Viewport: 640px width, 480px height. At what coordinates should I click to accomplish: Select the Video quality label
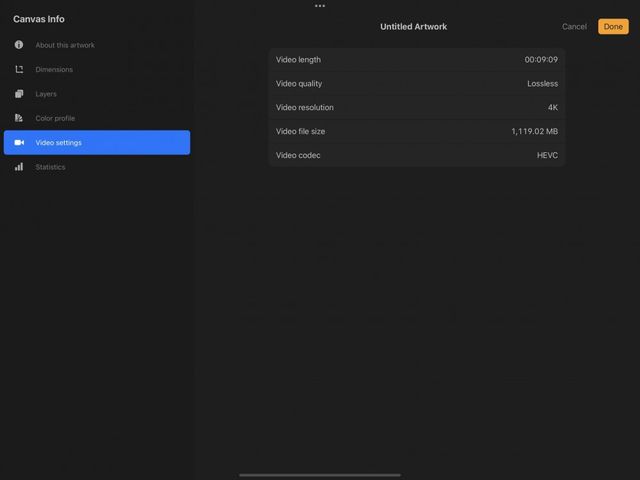click(x=299, y=84)
